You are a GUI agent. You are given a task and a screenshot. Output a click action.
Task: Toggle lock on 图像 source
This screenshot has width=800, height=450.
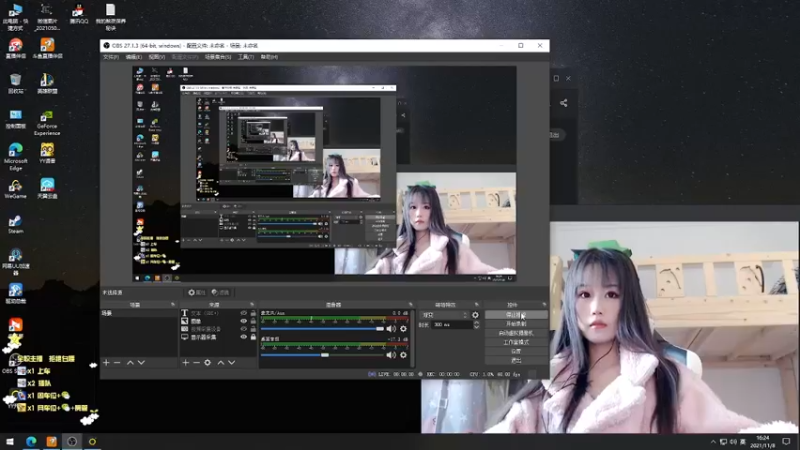253,321
